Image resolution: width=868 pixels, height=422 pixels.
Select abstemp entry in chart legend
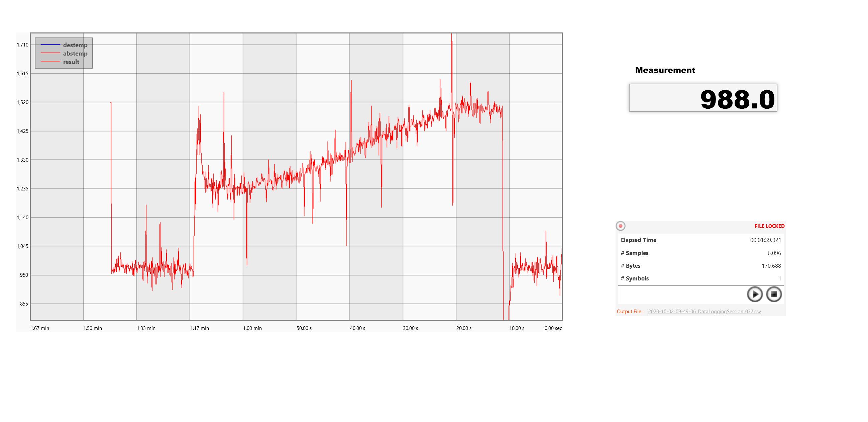64,53
